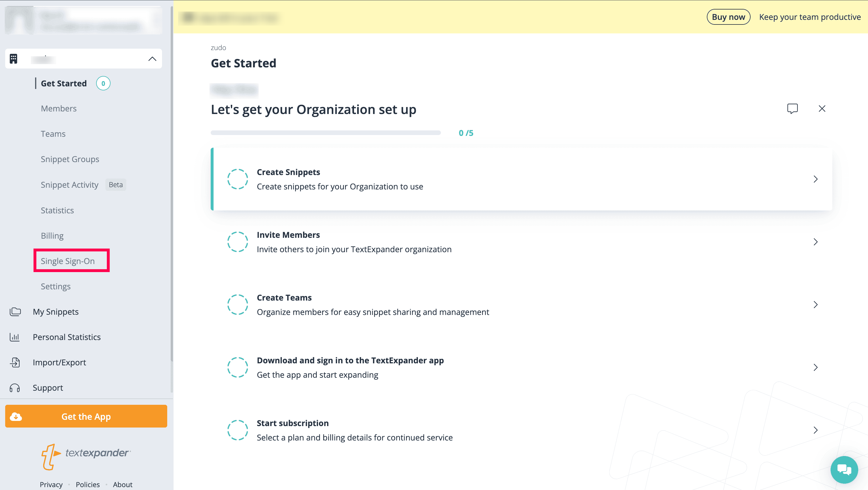Click the Import/Export document icon
Screen dimensions: 868x490
pyautogui.click(x=15, y=362)
